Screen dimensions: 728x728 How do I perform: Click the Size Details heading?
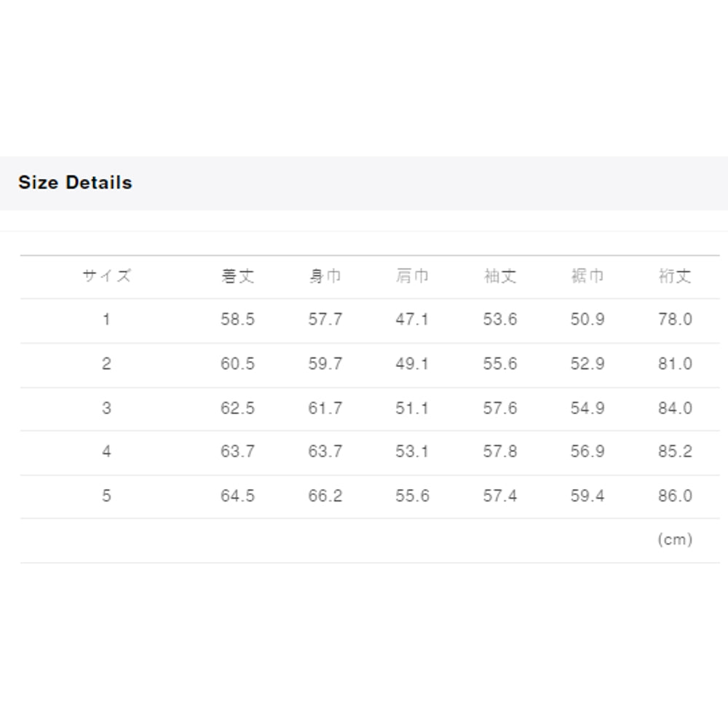(75, 183)
